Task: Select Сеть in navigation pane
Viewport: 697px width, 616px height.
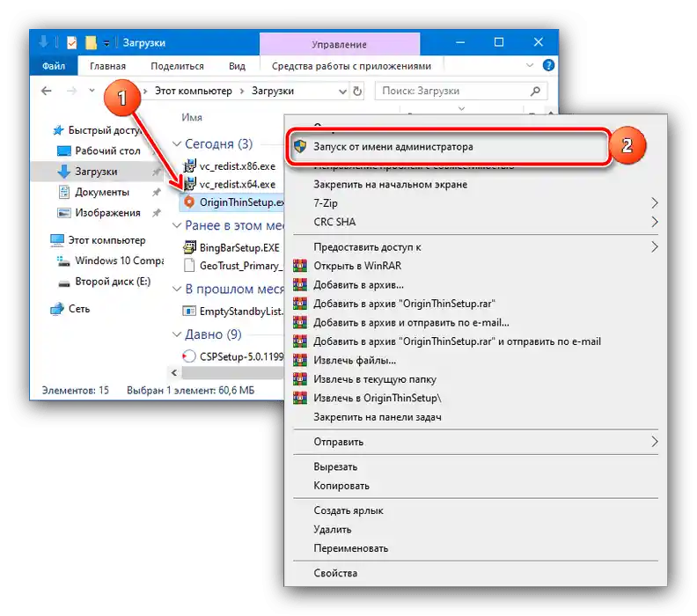Action: (70, 309)
